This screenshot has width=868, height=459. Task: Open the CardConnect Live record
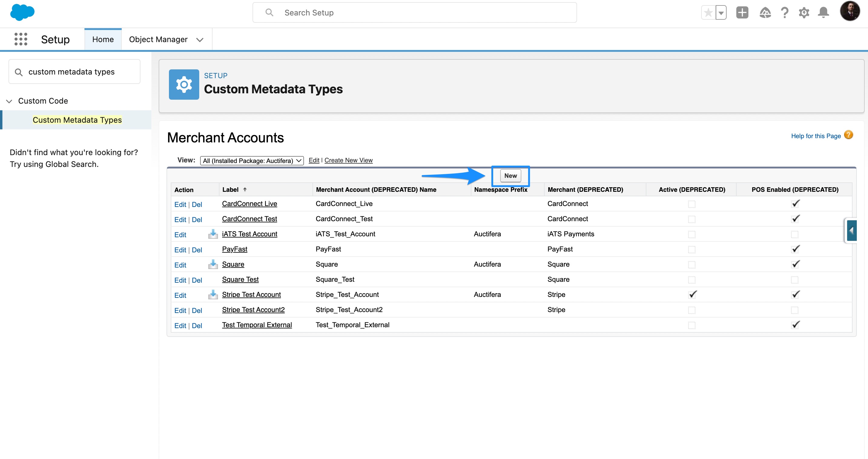(x=249, y=204)
